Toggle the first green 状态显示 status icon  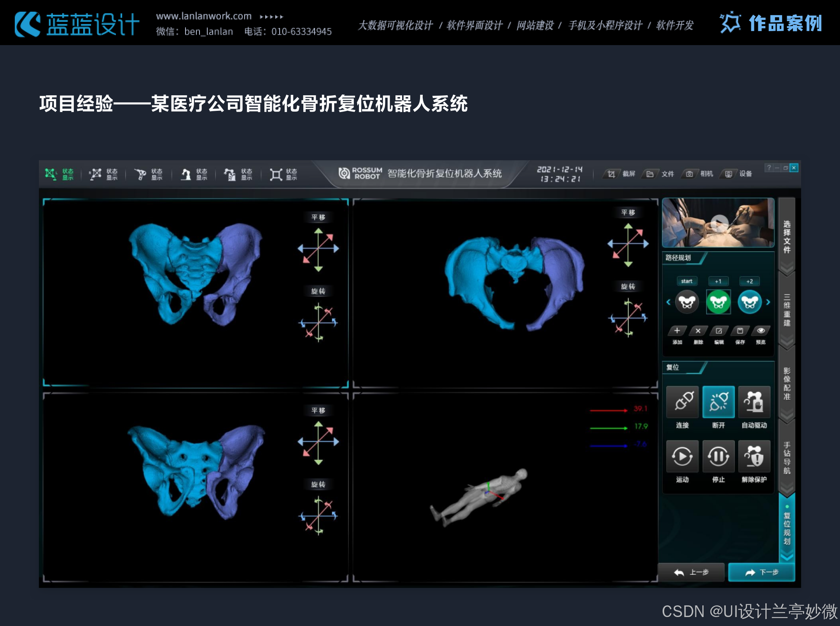pos(51,174)
